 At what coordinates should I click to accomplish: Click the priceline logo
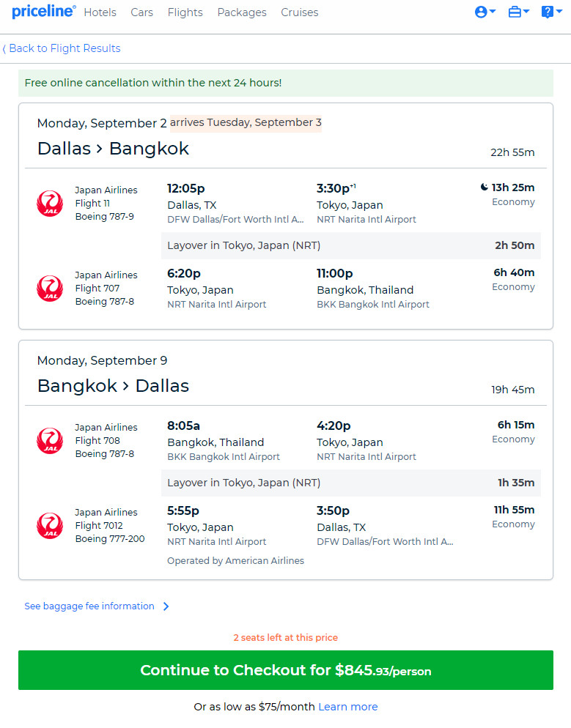pos(44,12)
